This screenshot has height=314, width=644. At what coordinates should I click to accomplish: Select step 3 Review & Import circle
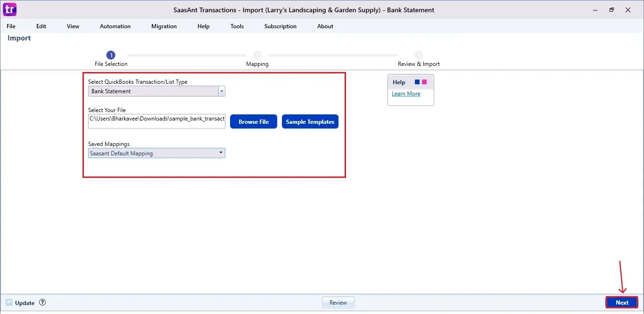point(418,55)
